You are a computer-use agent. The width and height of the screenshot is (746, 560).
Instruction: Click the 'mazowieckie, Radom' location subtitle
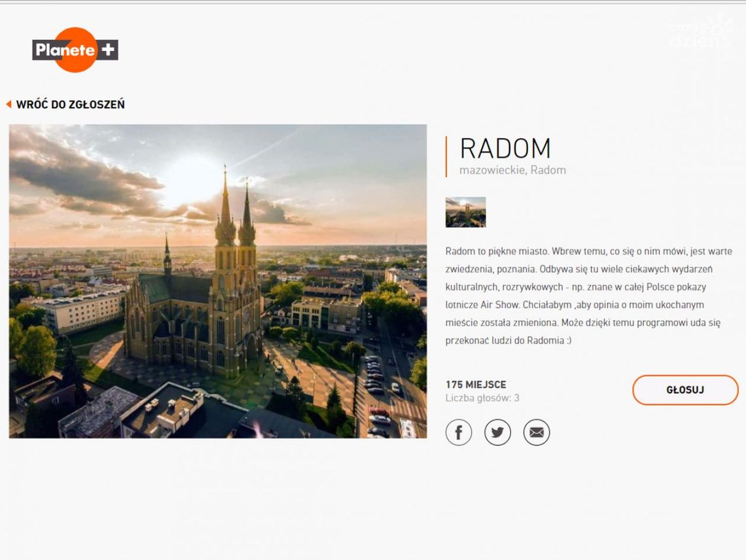[x=512, y=170]
